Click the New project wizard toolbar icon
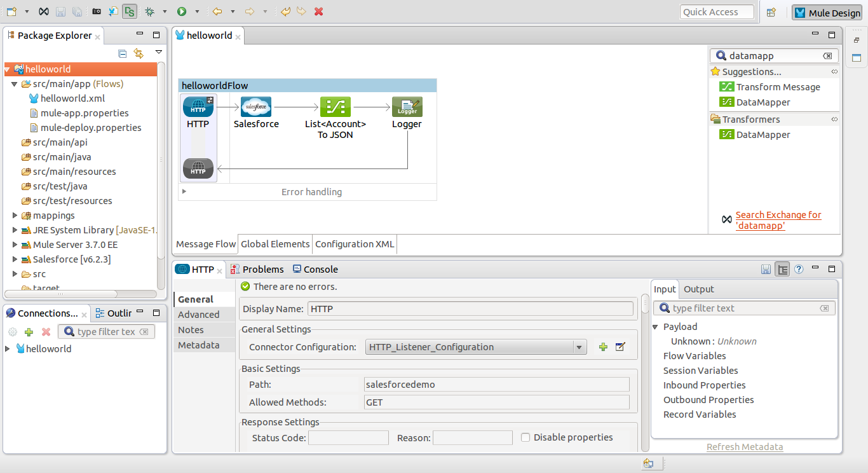The width and height of the screenshot is (868, 473). pos(11,11)
